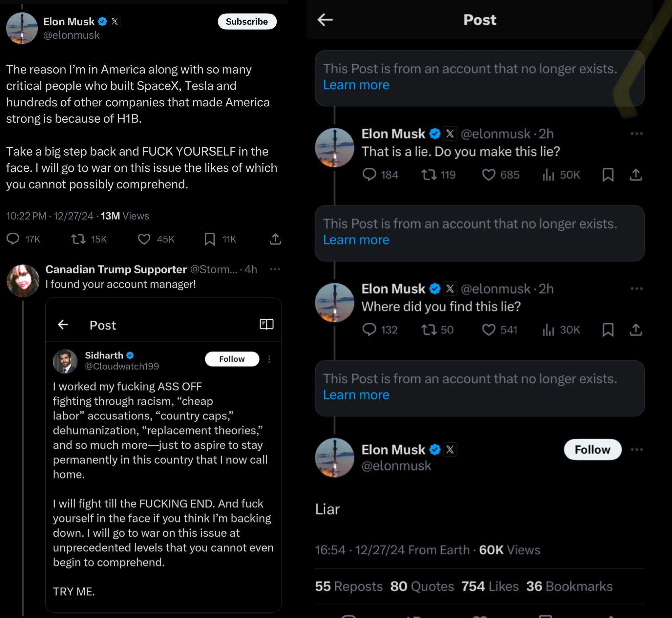Like the "That is a lie" reply
The image size is (672, 618).
(489, 175)
